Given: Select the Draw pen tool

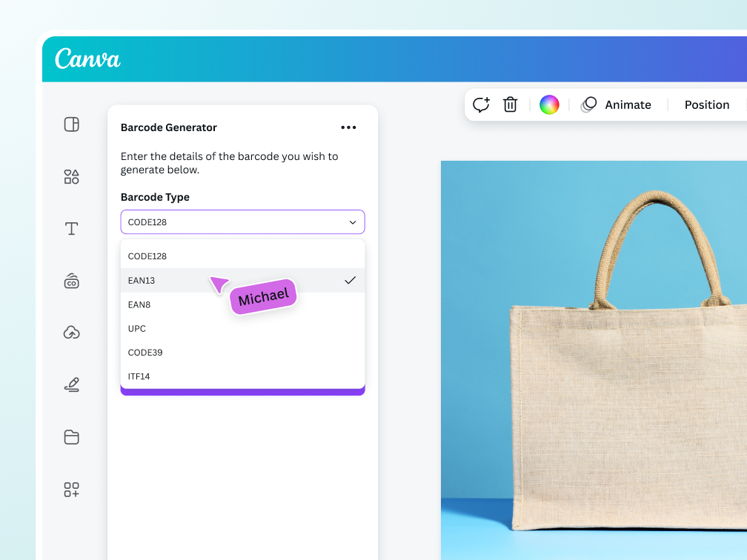Looking at the screenshot, I should coord(71,385).
